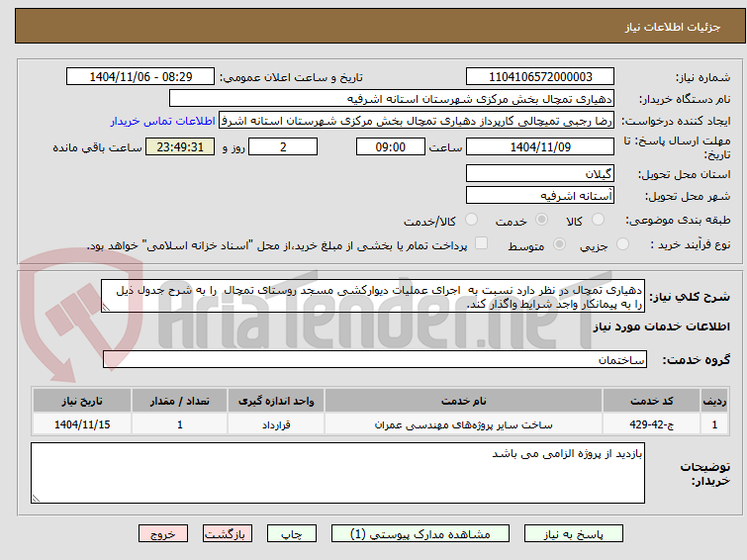
Task: Select the جزیی purchase type radio
Action: [x=622, y=244]
